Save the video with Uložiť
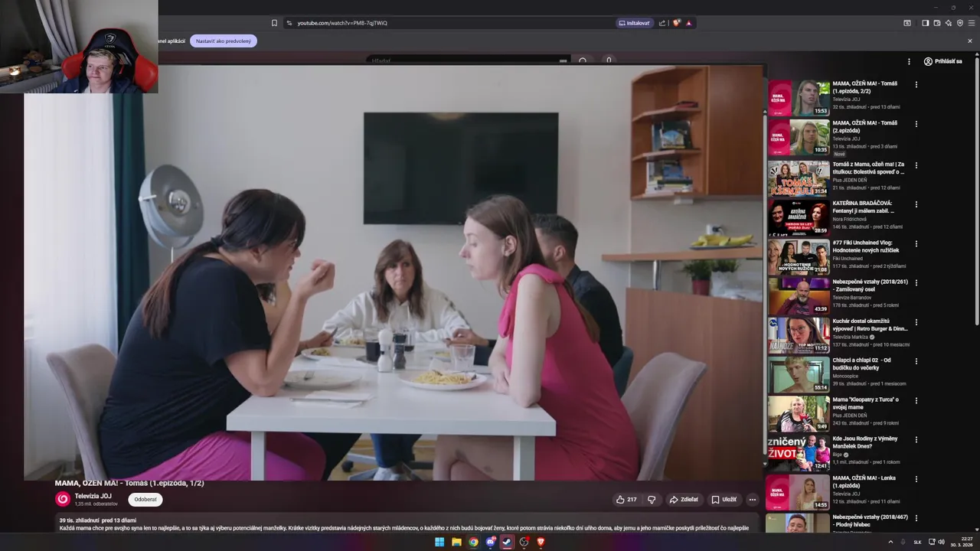Screen dimensions: 980x551 coord(724,500)
